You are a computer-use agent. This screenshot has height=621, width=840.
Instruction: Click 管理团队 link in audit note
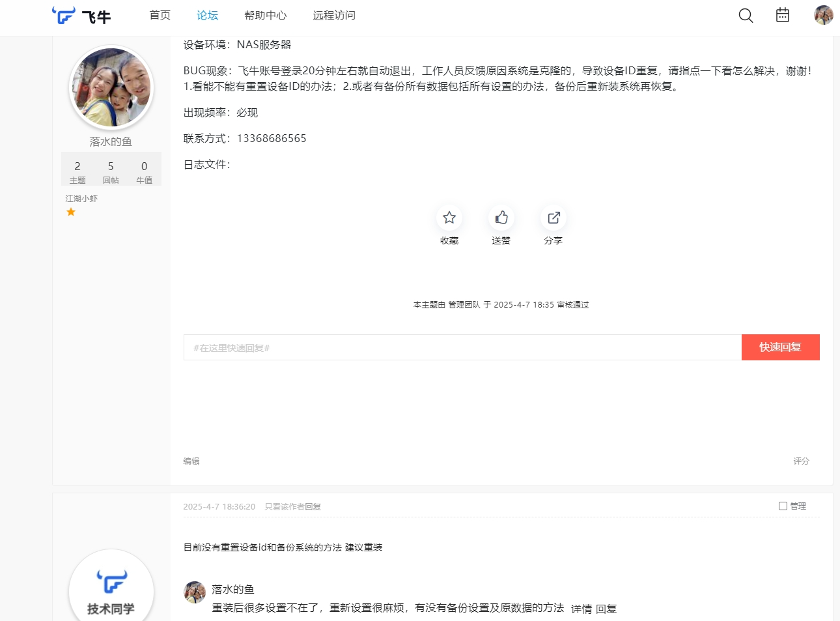tap(464, 304)
